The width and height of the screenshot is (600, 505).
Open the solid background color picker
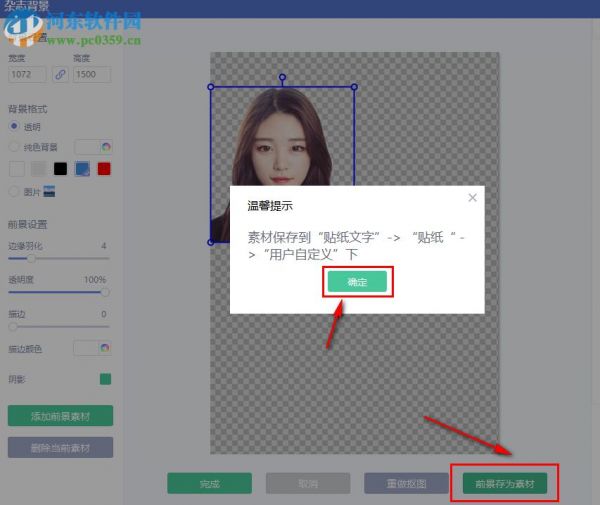click(93, 146)
